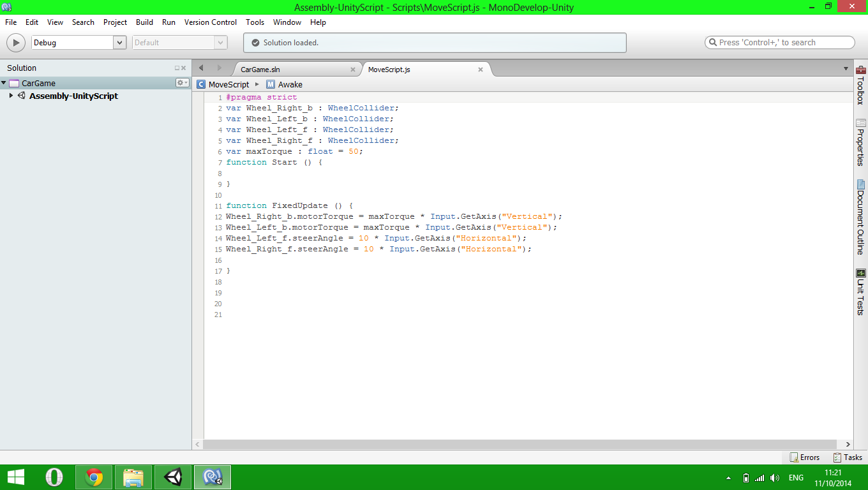Switch to Unity from the taskbar
This screenshot has width=868, height=490.
pyautogui.click(x=173, y=477)
